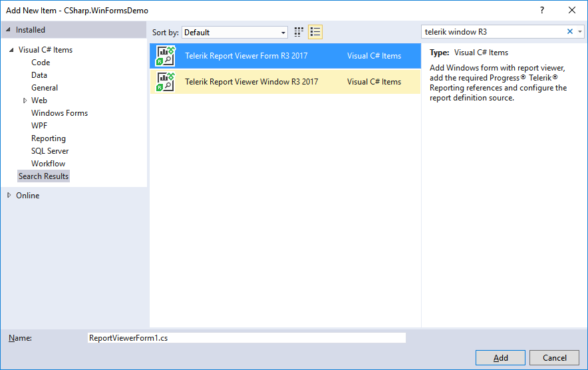Open search history dropdown arrow
Viewport: 588px width, 370px height.
point(580,31)
